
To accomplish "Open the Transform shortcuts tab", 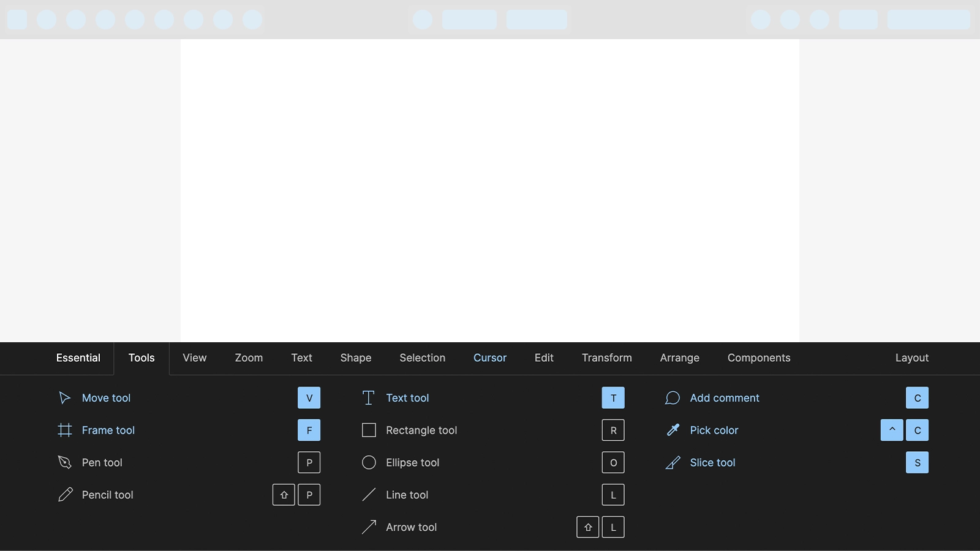I will click(606, 358).
